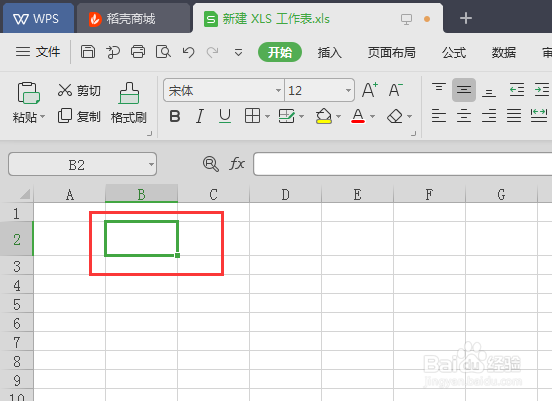This screenshot has height=401, width=552.
Task: Toggle Bold formatting
Action: click(x=175, y=116)
